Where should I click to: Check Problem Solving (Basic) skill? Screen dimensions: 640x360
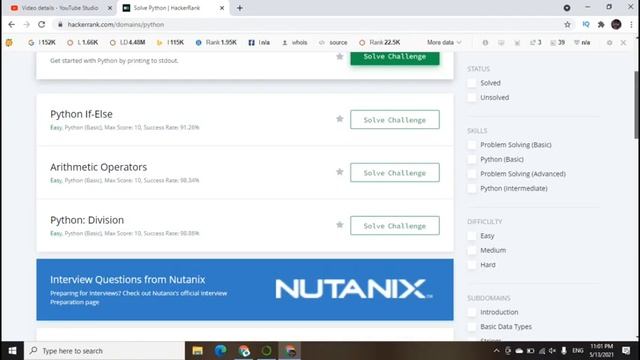click(x=472, y=145)
